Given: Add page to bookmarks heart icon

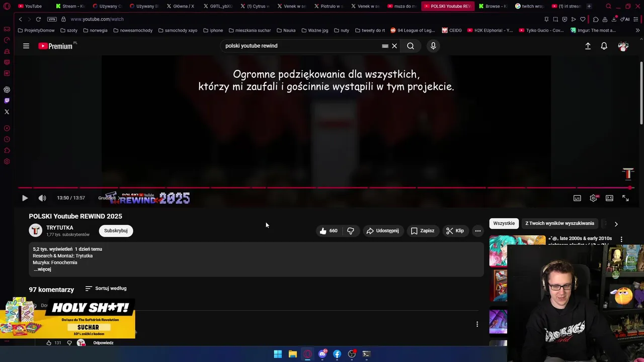Looking at the screenshot, I should point(583,19).
